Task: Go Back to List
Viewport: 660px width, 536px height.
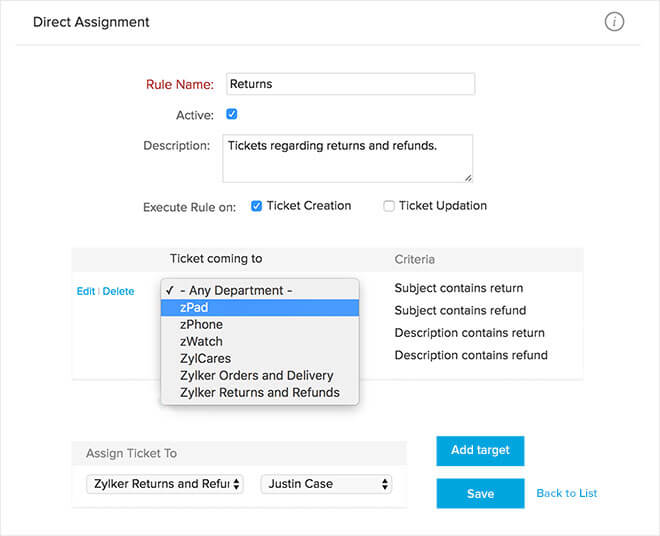Action: (567, 493)
